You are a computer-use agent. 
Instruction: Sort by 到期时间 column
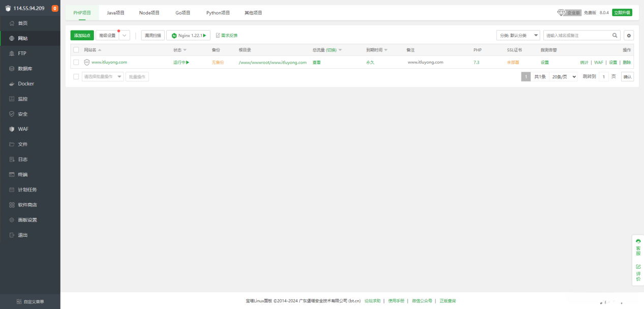pos(377,50)
